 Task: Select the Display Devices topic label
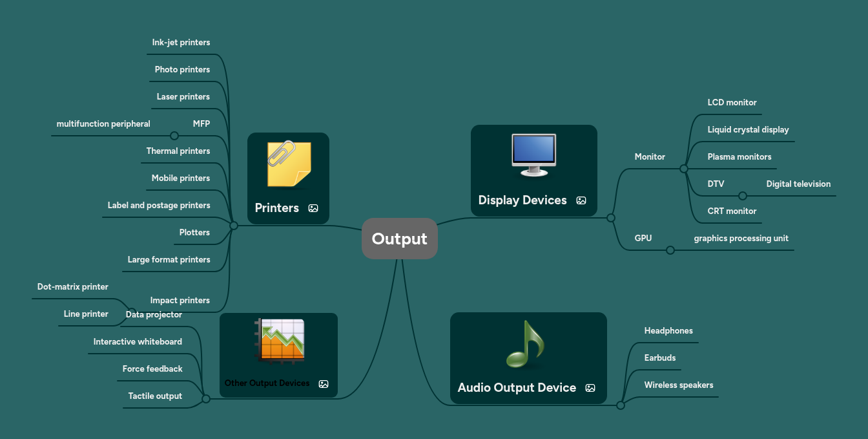point(522,200)
